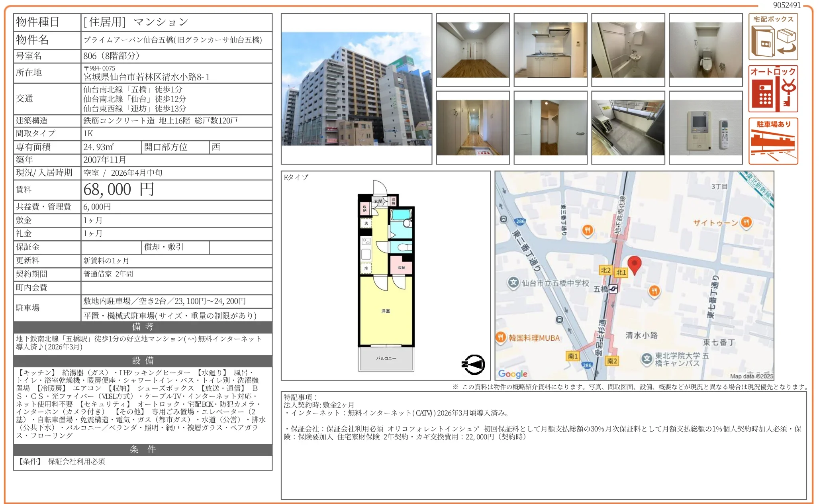Click the room number 806（8階部分）
The image size is (819, 504).
point(112,56)
